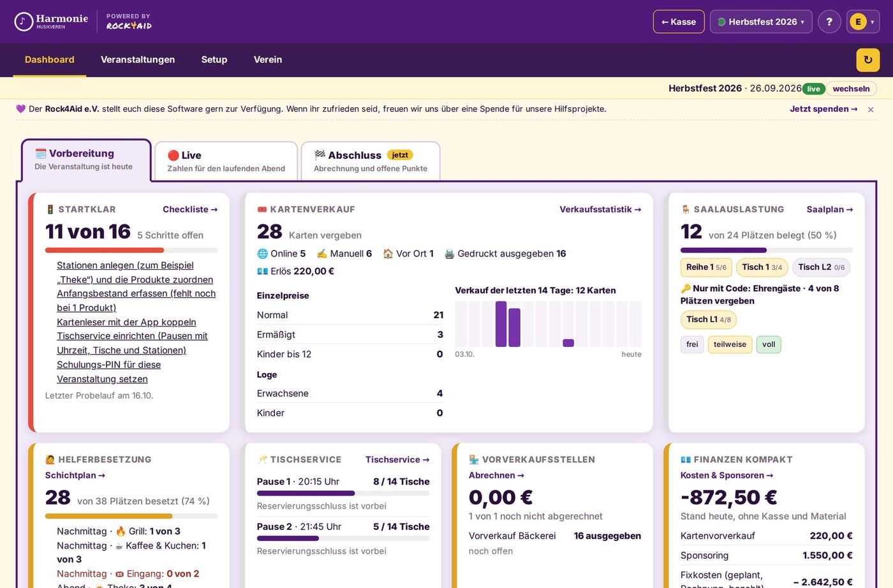893x588 pixels.
Task: Click the yellow refresh icon button
Action: [867, 60]
